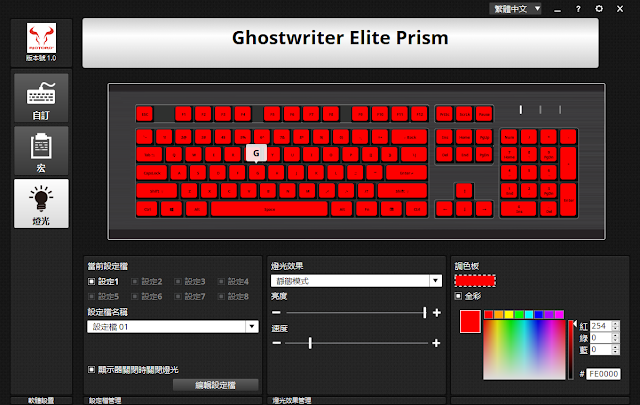640x405 pixels.
Task: Open the 宏 macro tab
Action: (41, 151)
